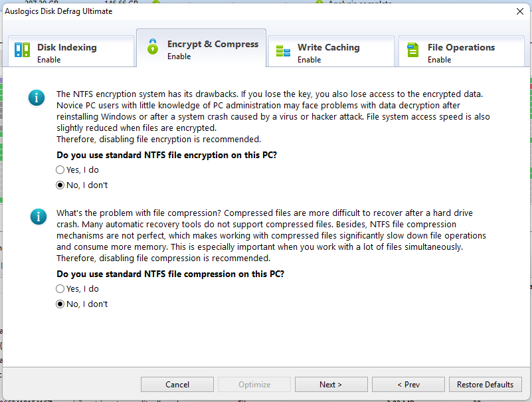Click the Encrypt & Compress padlock icon
Screen dimensions: 532x402
[153, 47]
